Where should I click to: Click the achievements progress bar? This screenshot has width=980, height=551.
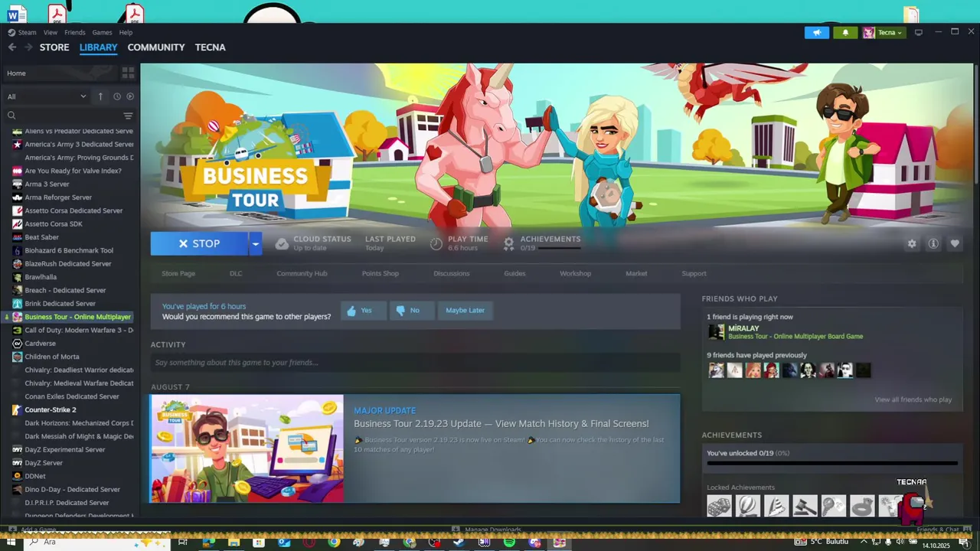(832, 462)
